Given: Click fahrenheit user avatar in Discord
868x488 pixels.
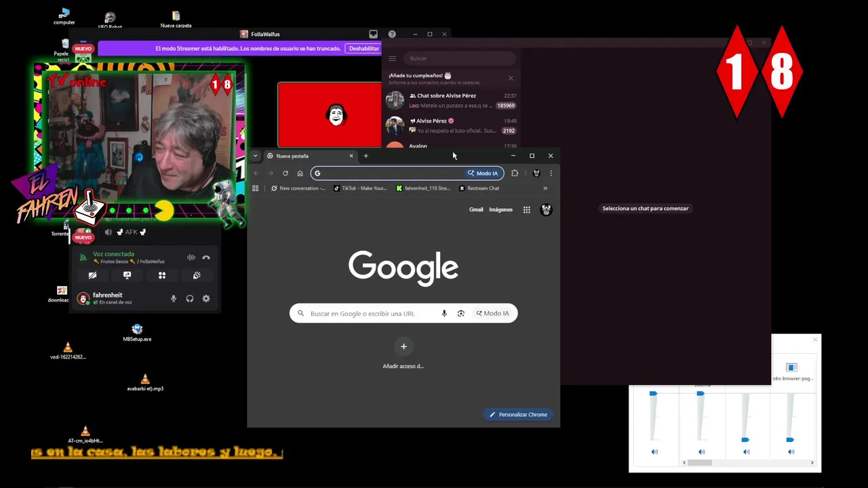Looking at the screenshot, I should point(83,298).
